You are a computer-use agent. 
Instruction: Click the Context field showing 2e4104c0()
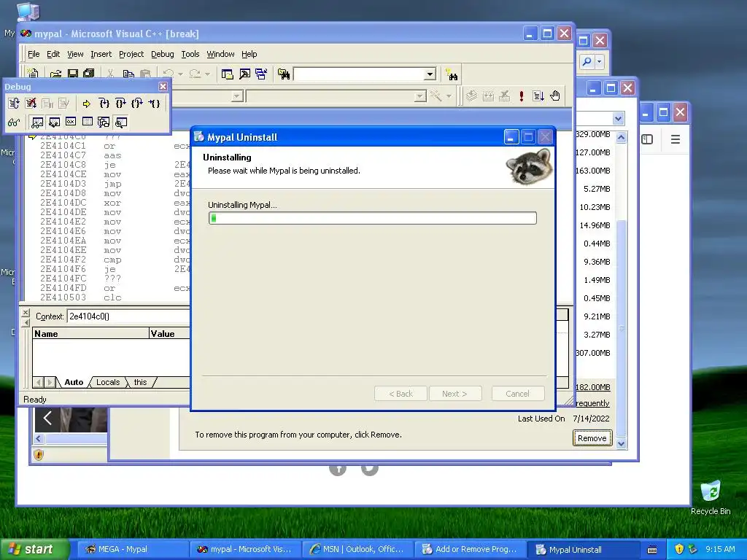(128, 316)
